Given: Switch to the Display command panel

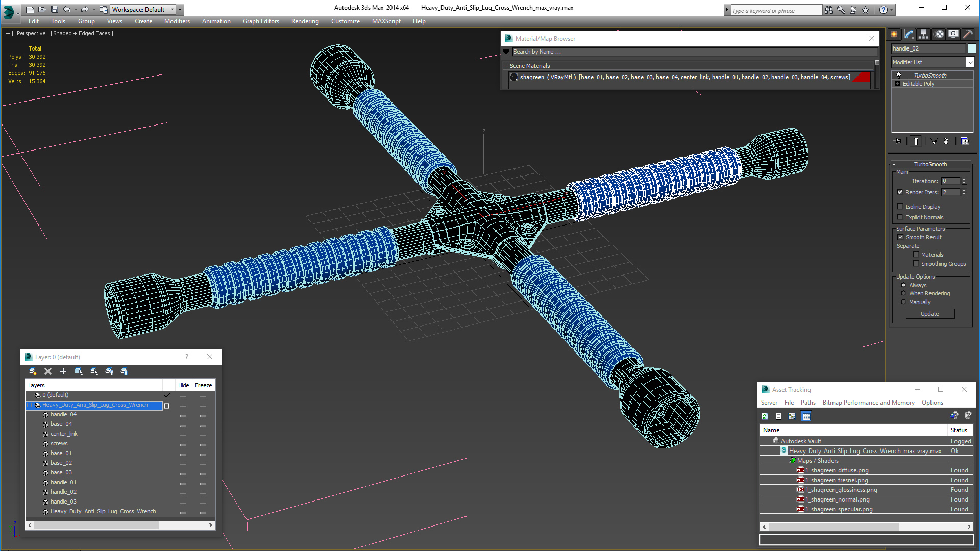Looking at the screenshot, I should pyautogui.click(x=953, y=34).
